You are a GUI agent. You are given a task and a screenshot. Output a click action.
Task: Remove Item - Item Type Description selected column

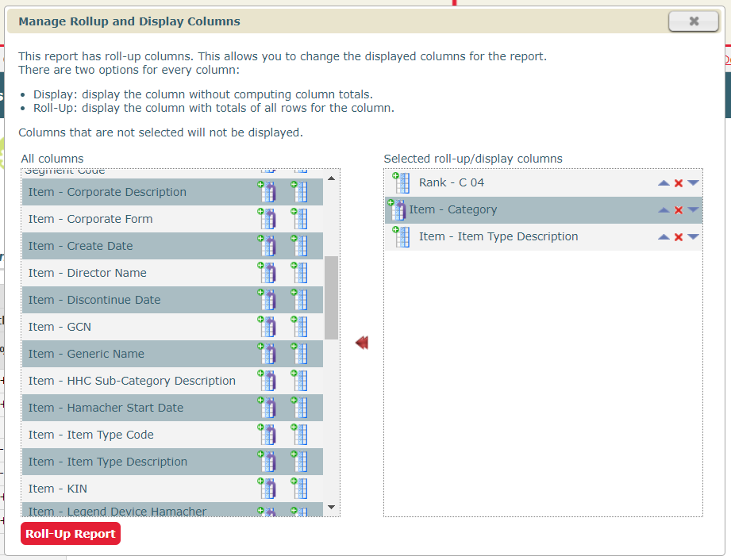tap(679, 237)
